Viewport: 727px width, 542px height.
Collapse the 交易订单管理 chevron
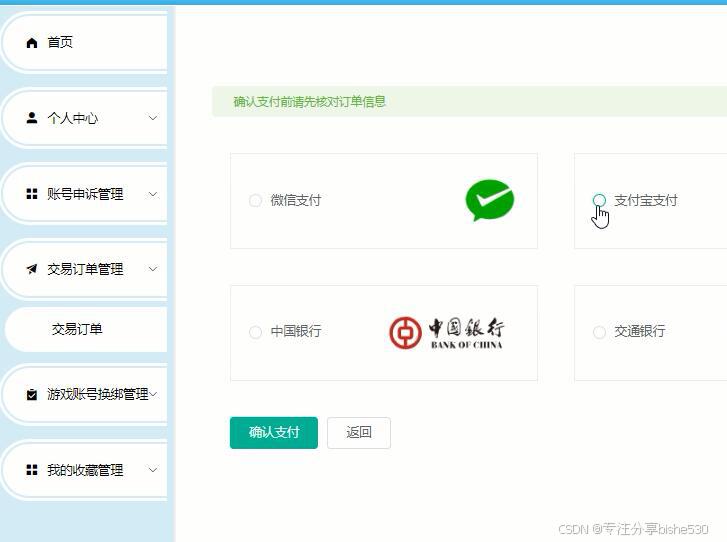pyautogui.click(x=153, y=269)
